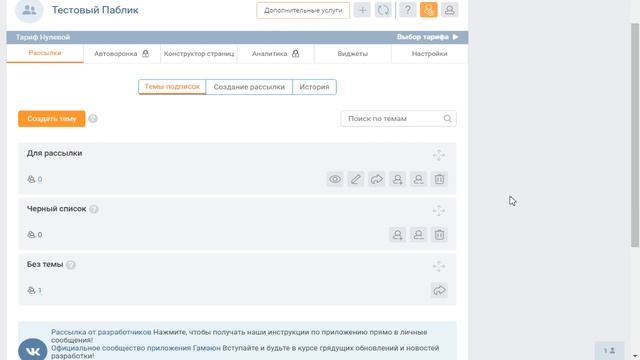This screenshot has height=360, width=640.
Task: Click the Дополнительные услуги button
Action: click(x=303, y=10)
